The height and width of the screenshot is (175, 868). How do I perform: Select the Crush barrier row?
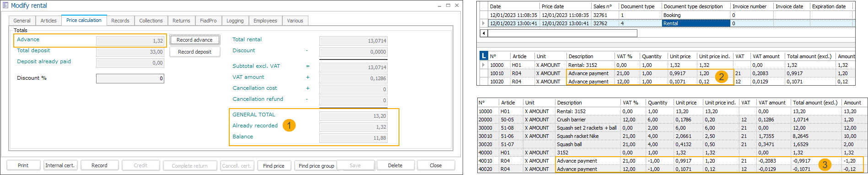click(672, 120)
